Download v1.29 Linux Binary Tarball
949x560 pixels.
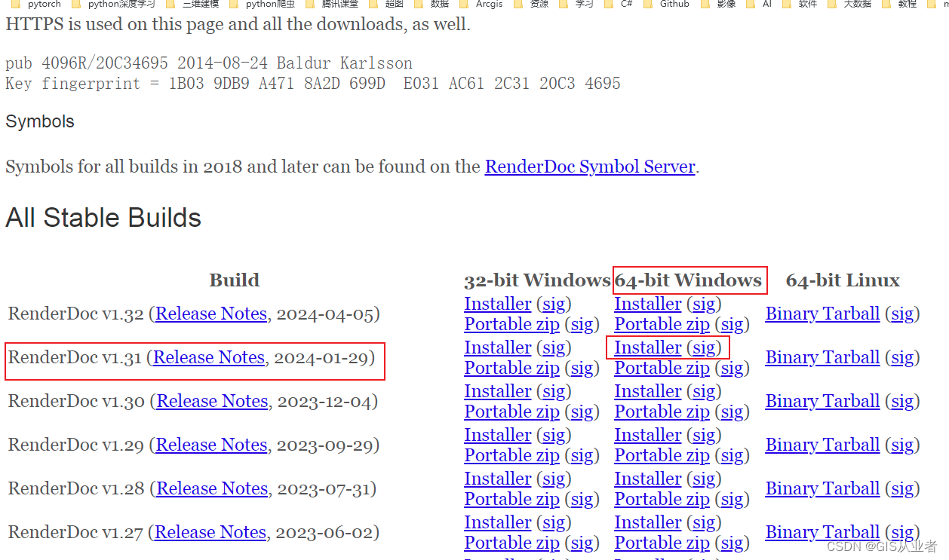[x=822, y=445]
